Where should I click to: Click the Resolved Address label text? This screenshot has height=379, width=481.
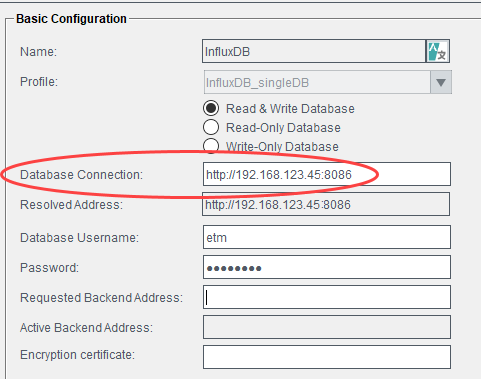click(x=71, y=205)
